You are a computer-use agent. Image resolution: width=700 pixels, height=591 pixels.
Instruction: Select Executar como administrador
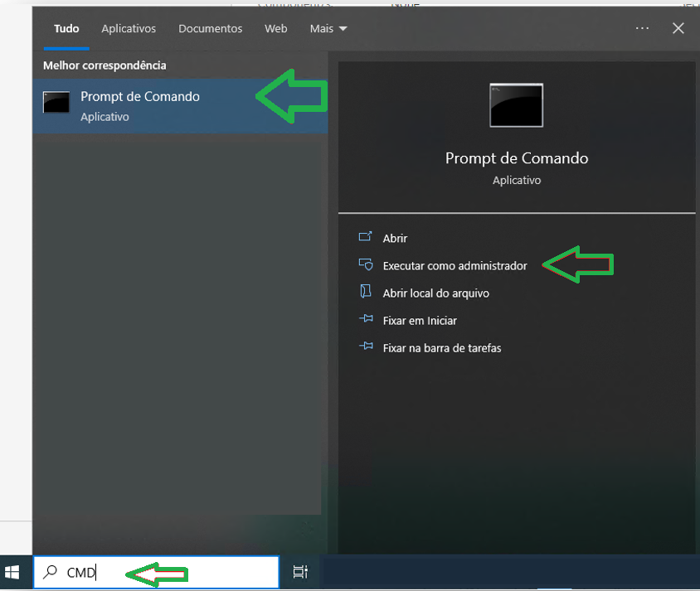(455, 266)
